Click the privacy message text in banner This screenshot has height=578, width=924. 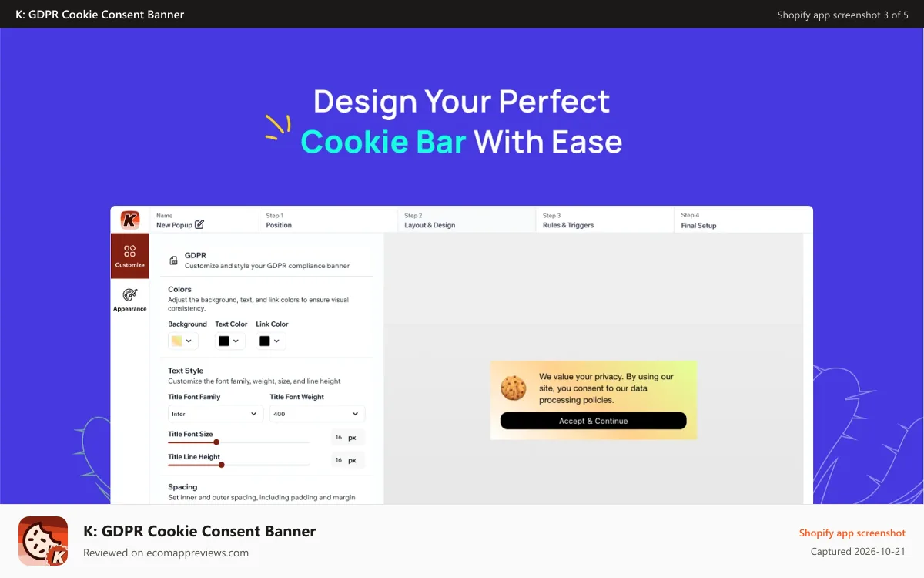(x=606, y=388)
